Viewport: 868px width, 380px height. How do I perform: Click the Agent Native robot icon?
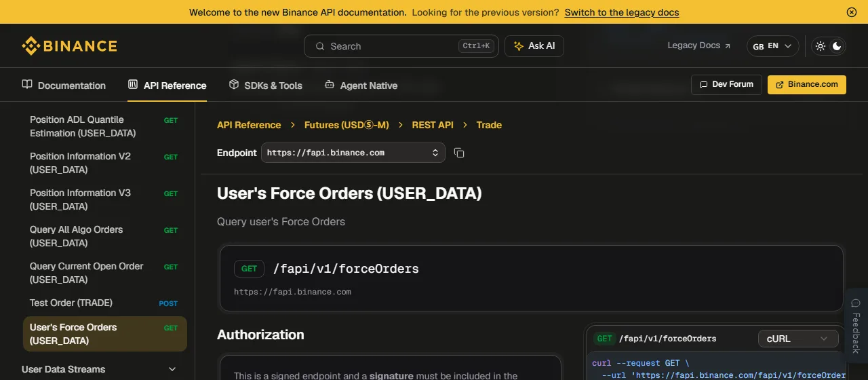pos(330,85)
